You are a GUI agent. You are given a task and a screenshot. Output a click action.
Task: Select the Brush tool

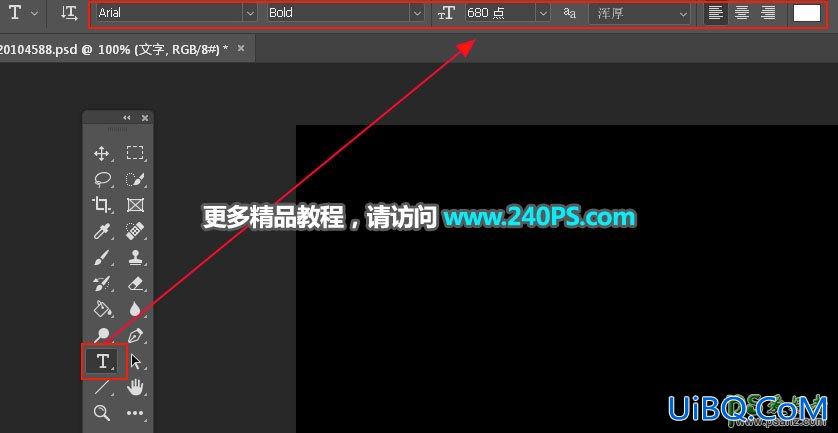[102, 258]
